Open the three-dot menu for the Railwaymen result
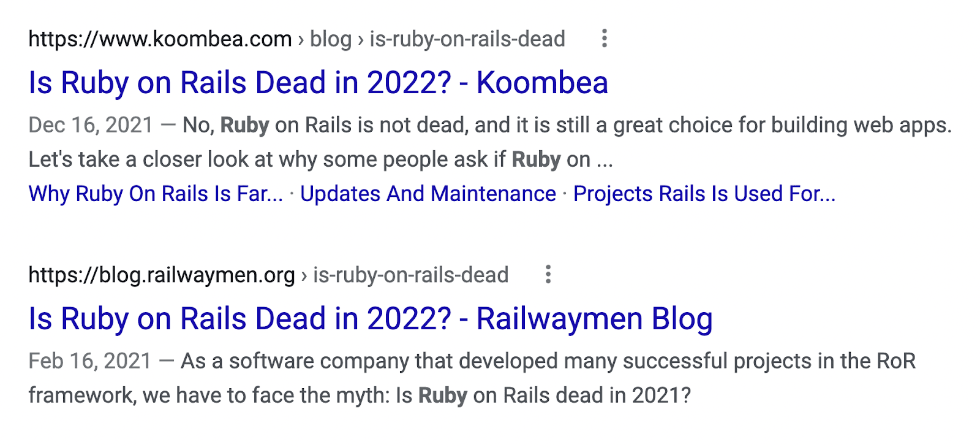The image size is (980, 447). point(548,274)
